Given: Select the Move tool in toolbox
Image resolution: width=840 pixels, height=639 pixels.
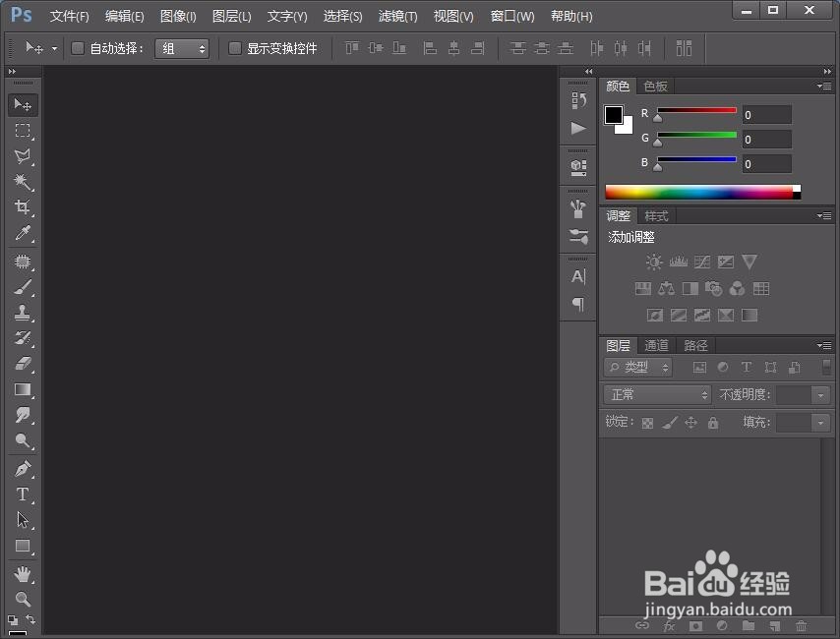Looking at the screenshot, I should (23, 104).
